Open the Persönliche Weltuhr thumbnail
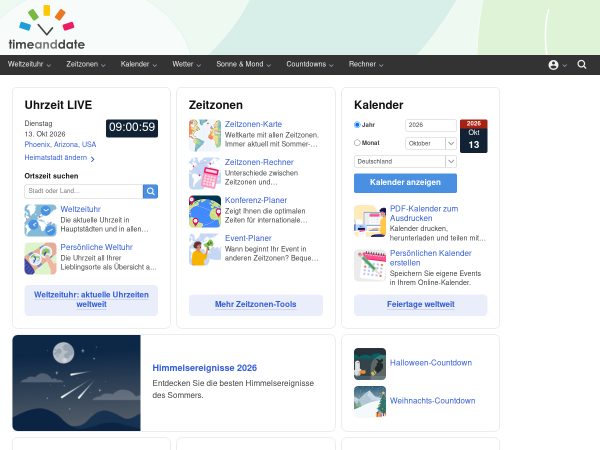 [41, 258]
